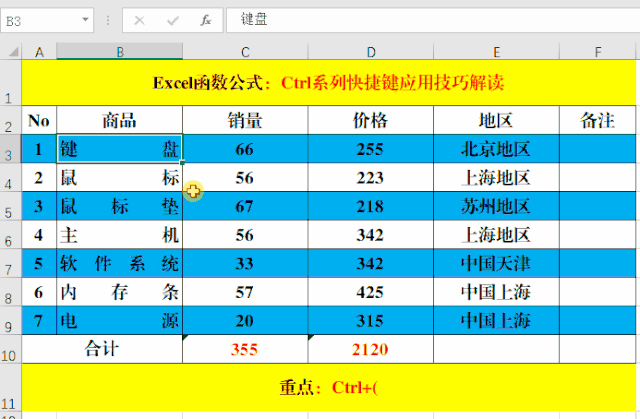The image size is (640, 419).
Task: Click sales value 20
Action: pyautogui.click(x=245, y=320)
